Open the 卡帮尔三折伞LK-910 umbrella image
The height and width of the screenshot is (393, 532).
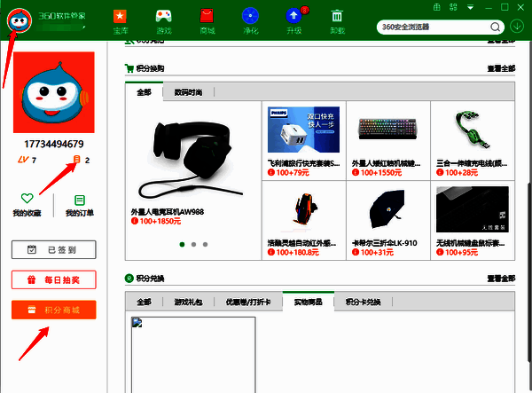tap(387, 208)
